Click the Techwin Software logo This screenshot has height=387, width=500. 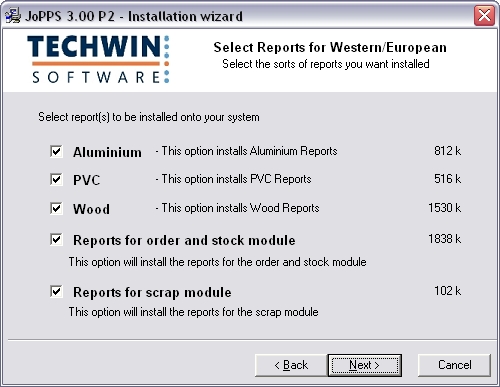click(99, 59)
